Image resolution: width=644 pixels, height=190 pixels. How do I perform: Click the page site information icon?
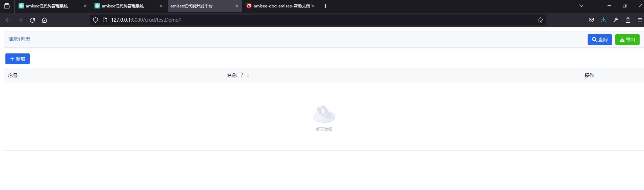pyautogui.click(x=105, y=20)
